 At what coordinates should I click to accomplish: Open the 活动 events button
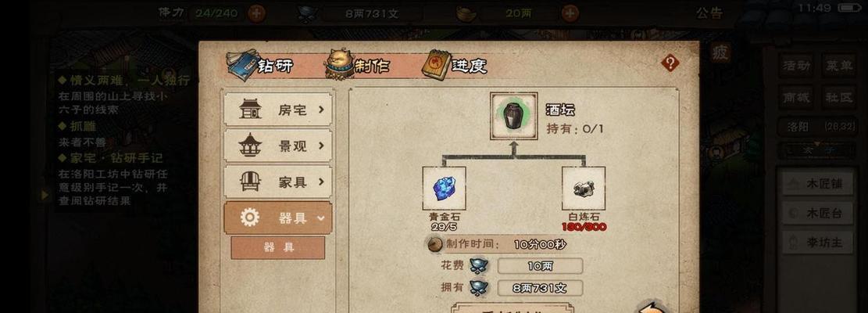coord(797,66)
